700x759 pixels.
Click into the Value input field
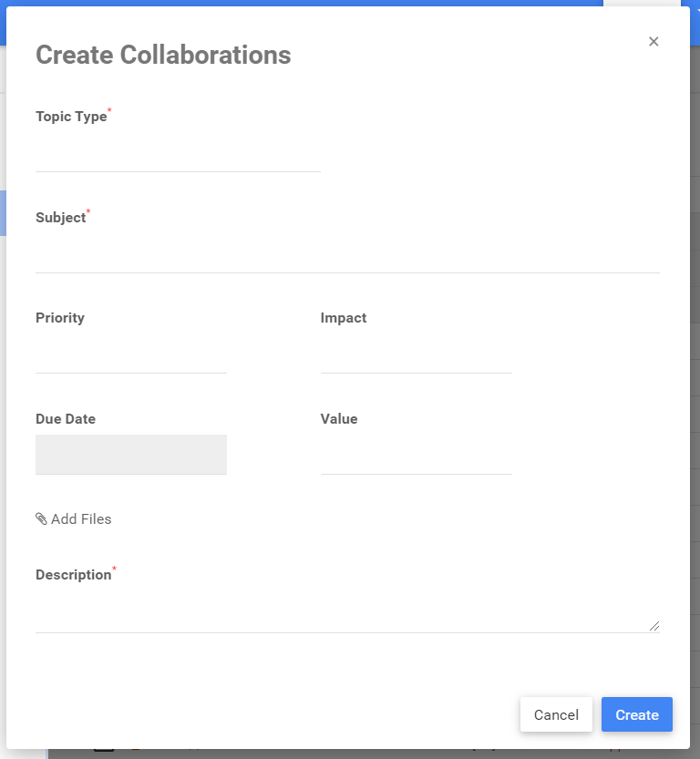click(416, 457)
